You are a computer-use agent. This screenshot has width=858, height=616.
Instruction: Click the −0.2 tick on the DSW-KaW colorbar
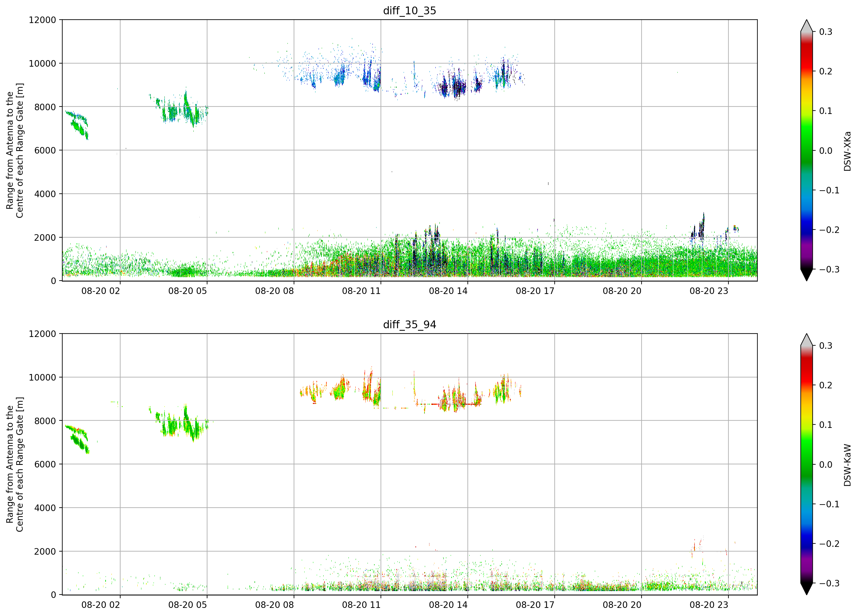829,544
